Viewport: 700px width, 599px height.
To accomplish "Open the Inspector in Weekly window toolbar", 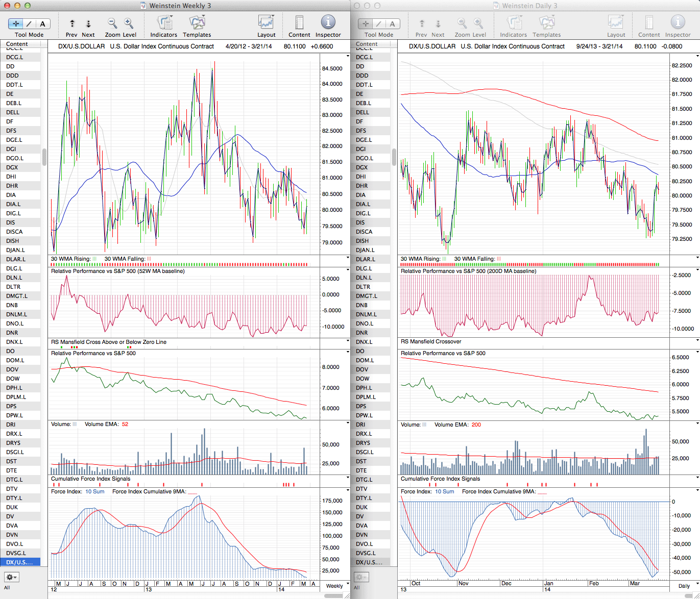I will 328,23.
